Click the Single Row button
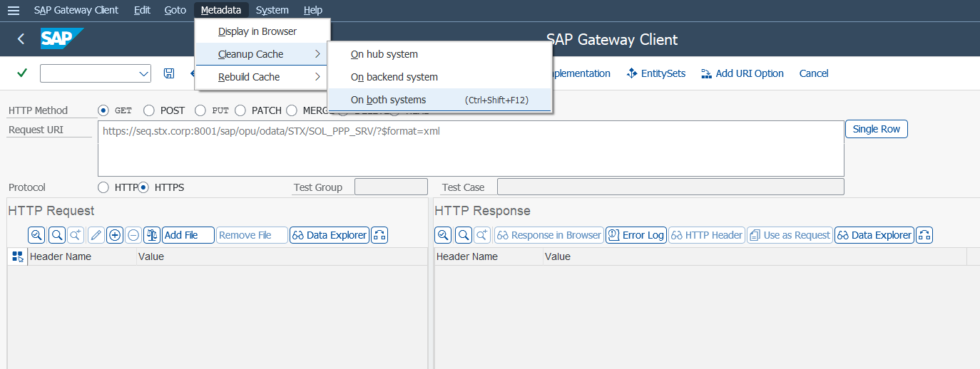This screenshot has width=980, height=369. [876, 129]
